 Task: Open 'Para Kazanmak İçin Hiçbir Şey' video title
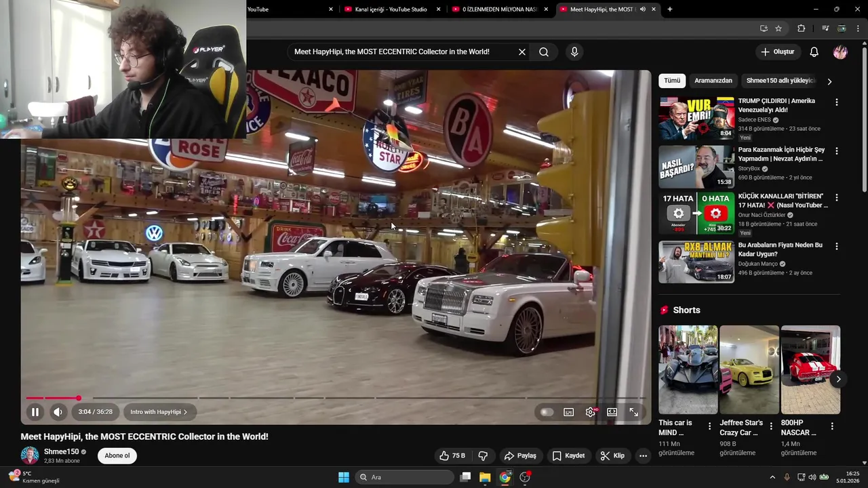click(x=781, y=155)
